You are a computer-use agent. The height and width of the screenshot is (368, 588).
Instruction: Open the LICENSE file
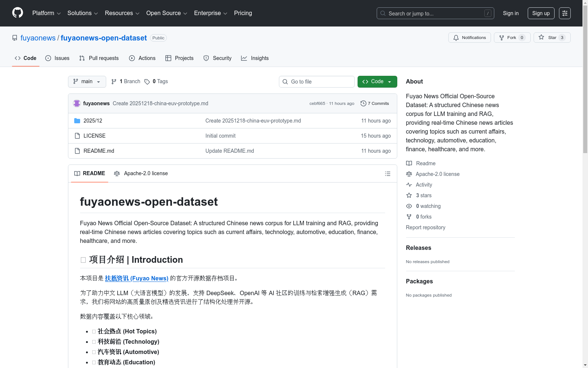(x=94, y=136)
